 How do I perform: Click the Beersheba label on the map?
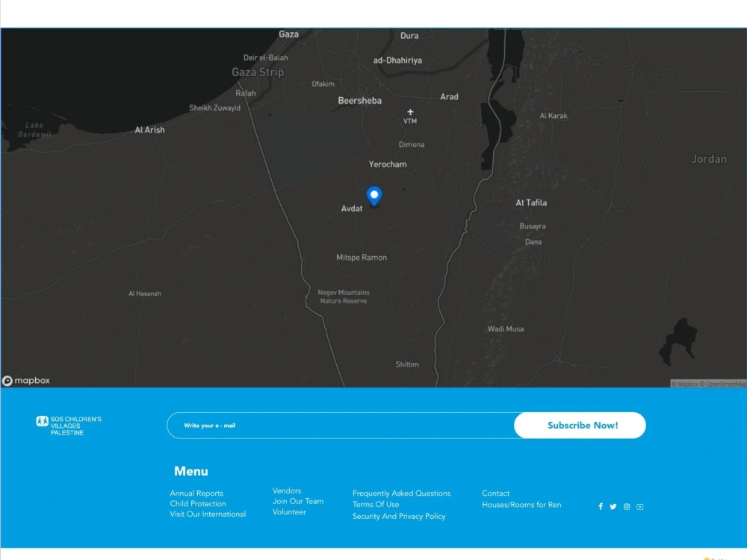[360, 101]
